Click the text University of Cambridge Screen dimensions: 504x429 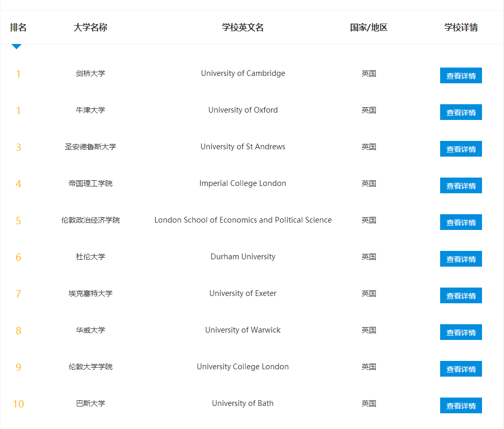[x=243, y=74]
